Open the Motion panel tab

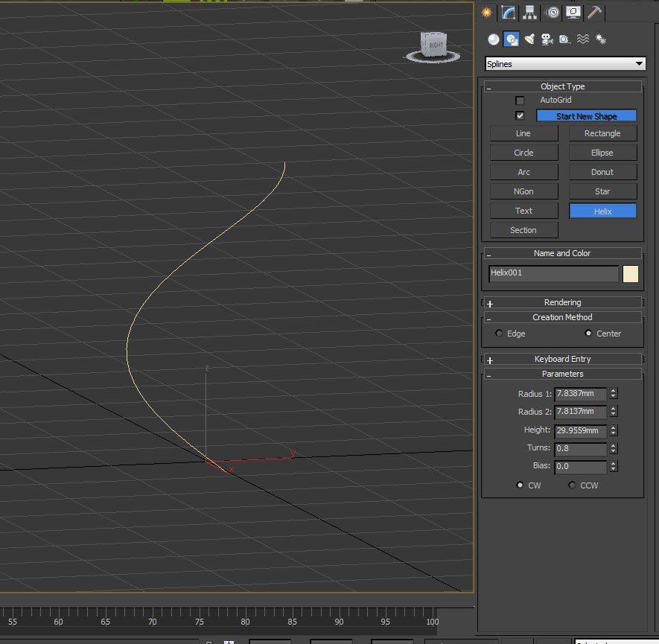(x=552, y=12)
